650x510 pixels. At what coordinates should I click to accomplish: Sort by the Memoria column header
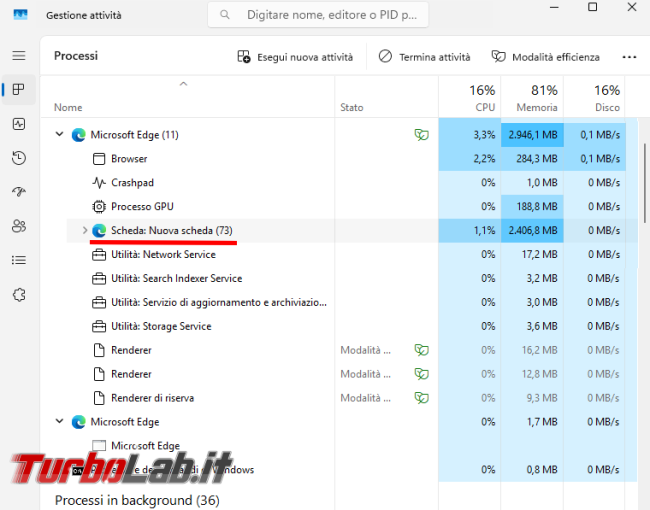point(532,98)
